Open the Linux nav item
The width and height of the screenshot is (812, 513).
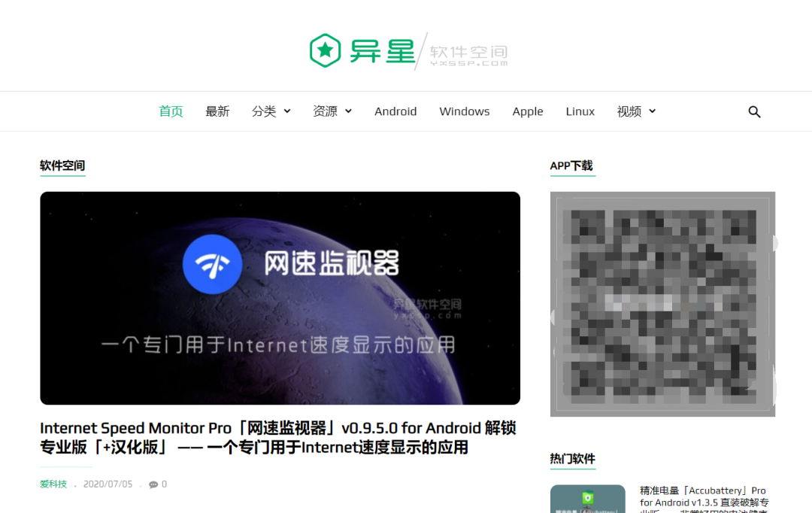coord(580,111)
